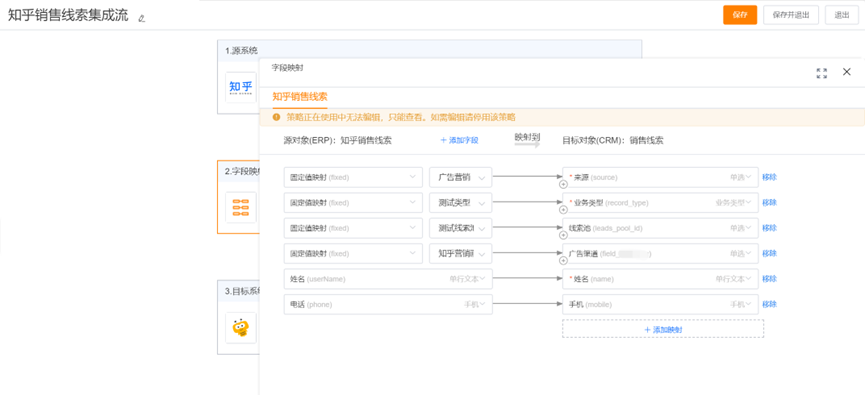Click plus circle under 广告渠道 mapping row
The image size is (865, 395).
563,261
